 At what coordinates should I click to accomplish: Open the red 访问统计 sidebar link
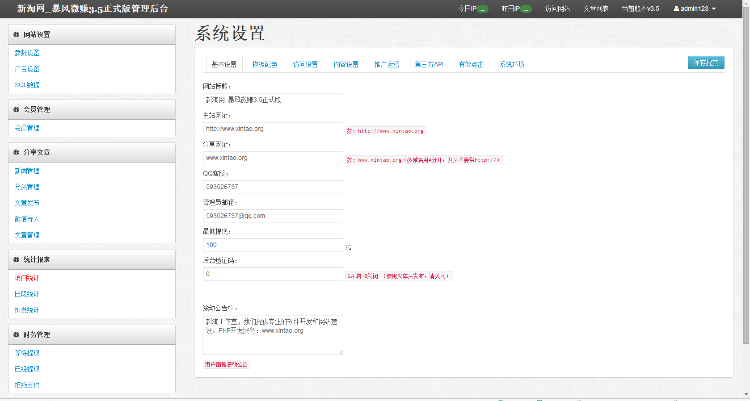[x=27, y=278]
